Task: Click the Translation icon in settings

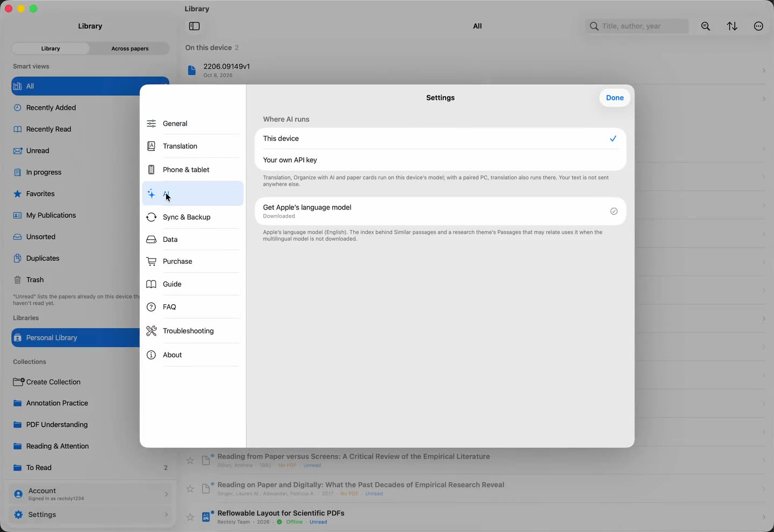Action: point(152,146)
